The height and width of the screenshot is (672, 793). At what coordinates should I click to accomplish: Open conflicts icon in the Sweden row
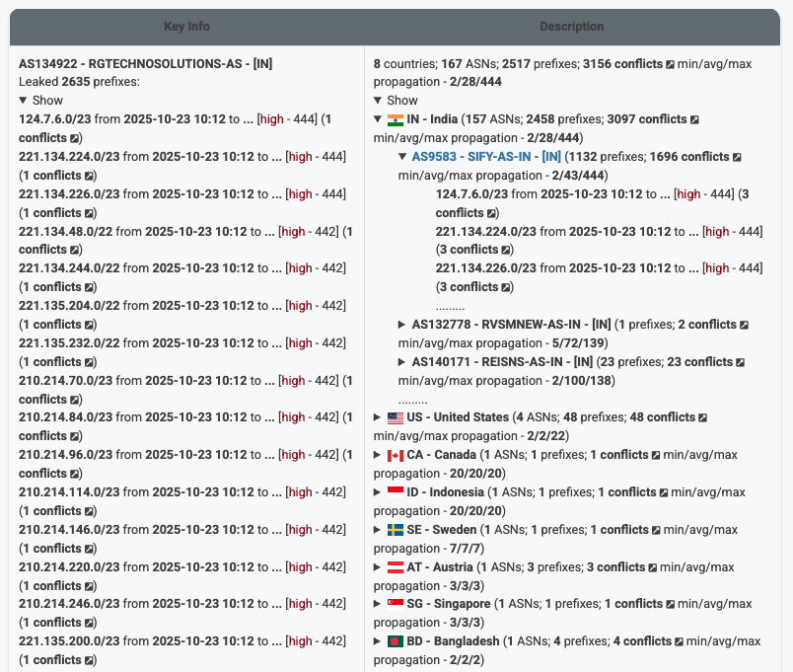(x=656, y=530)
